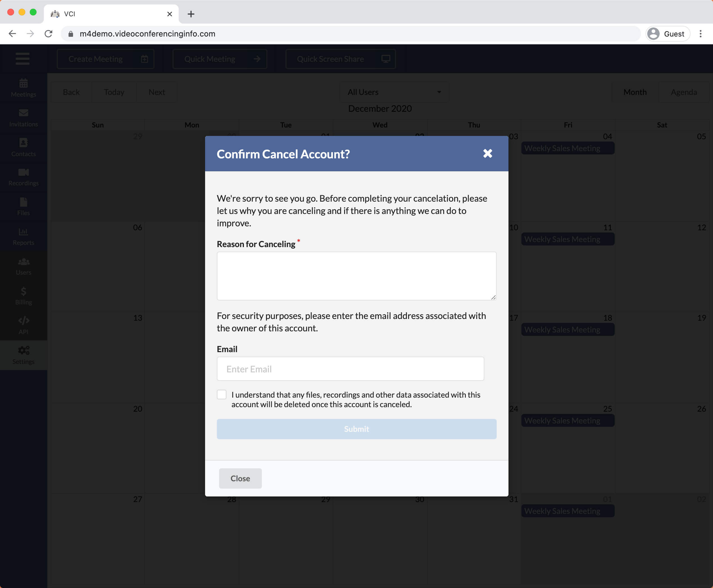
Task: Open Files section via sidebar icon
Action: (22, 207)
